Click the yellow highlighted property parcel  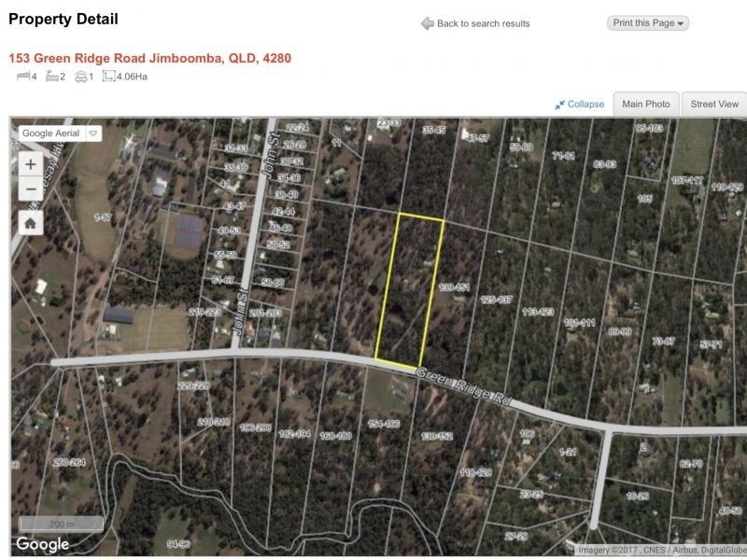pos(410,290)
